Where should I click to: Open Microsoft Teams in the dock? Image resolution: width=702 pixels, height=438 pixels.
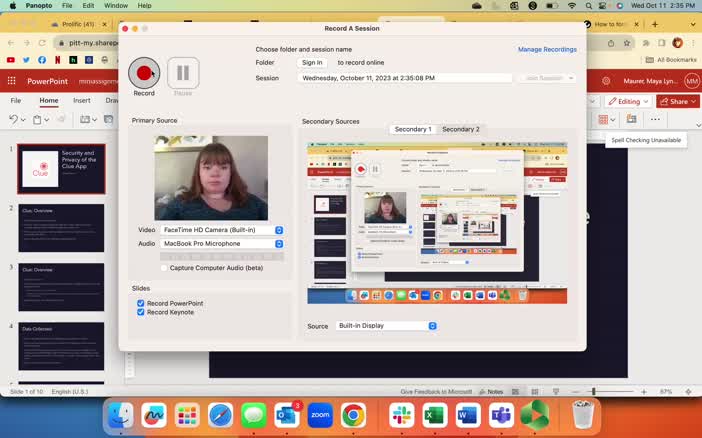tap(501, 415)
